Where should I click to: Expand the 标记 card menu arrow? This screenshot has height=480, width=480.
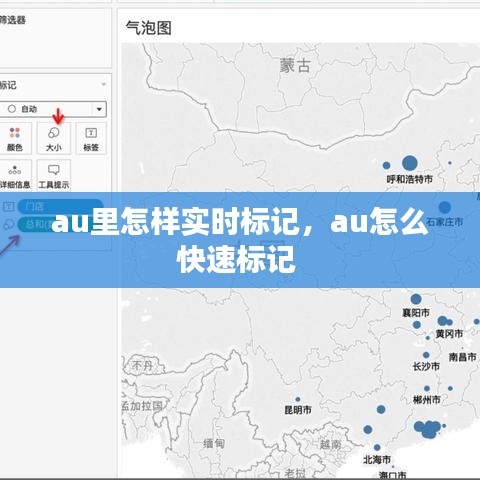104,84
